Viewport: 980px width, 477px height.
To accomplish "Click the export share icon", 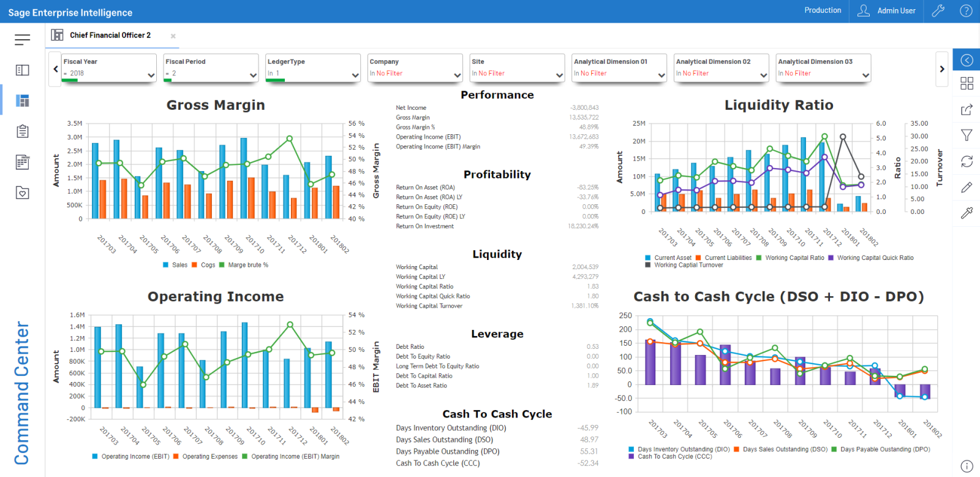I will 967,110.
